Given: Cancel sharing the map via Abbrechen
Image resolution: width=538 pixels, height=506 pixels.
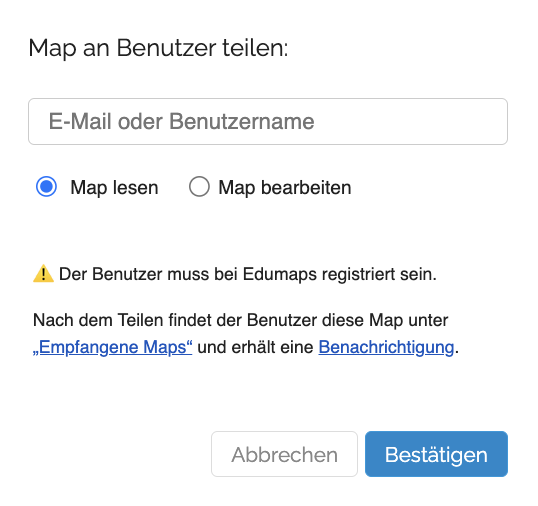Looking at the screenshot, I should tap(284, 454).
